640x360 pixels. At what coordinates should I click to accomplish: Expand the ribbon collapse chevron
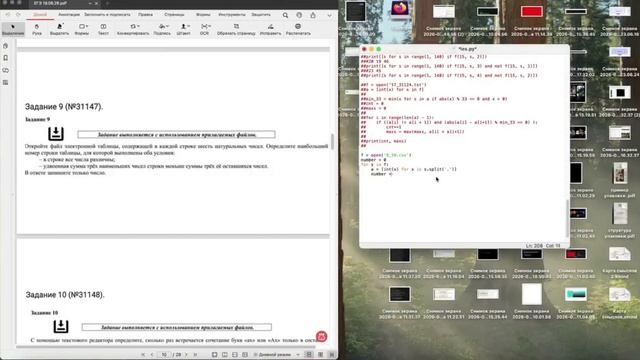point(329,16)
